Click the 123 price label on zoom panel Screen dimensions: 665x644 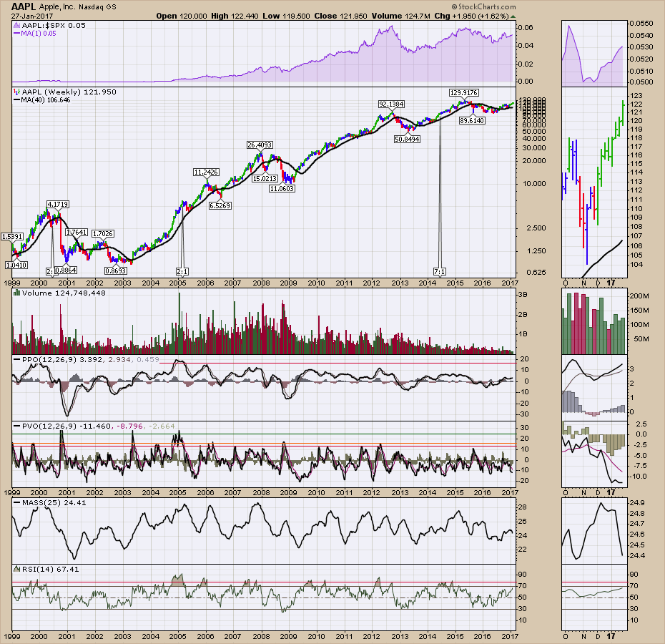[x=636, y=95]
